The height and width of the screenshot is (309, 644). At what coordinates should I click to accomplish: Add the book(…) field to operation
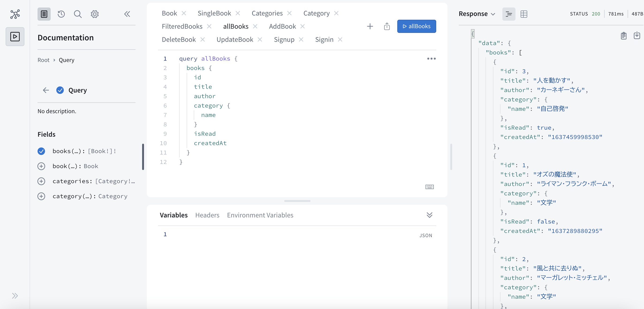point(41,166)
